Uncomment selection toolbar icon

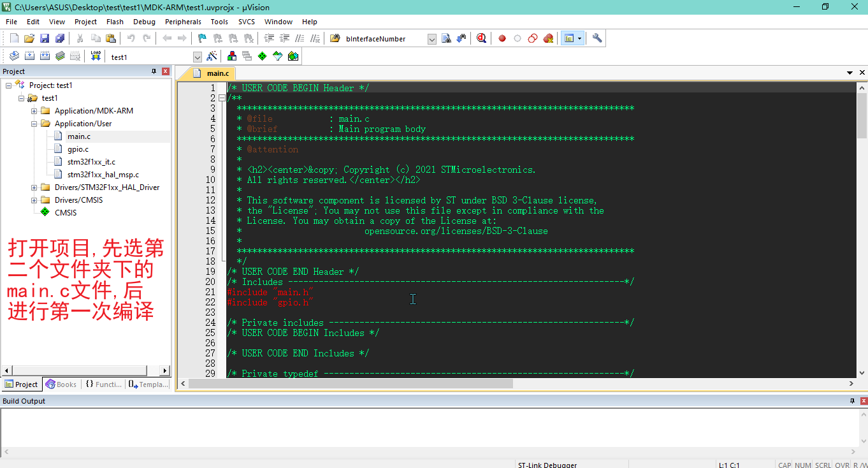[x=315, y=38]
